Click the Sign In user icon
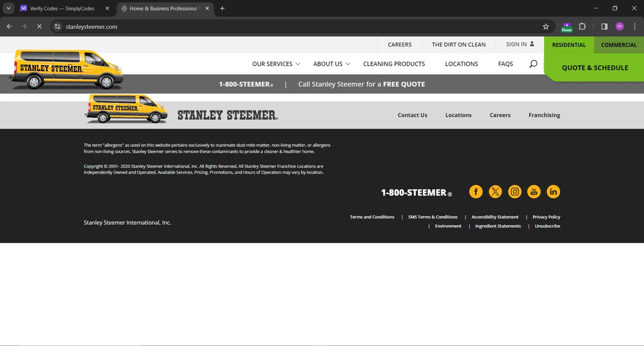 pos(532,44)
